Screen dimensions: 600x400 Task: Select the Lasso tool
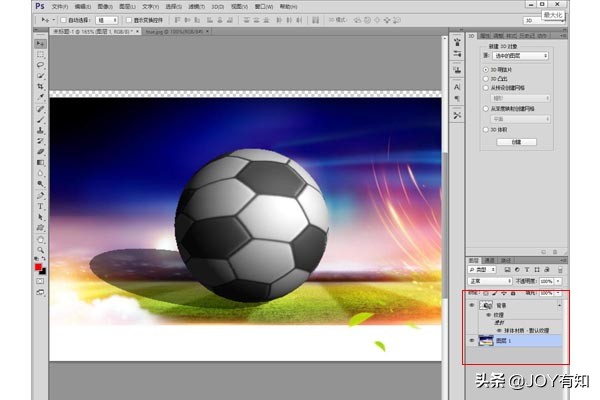(x=40, y=65)
